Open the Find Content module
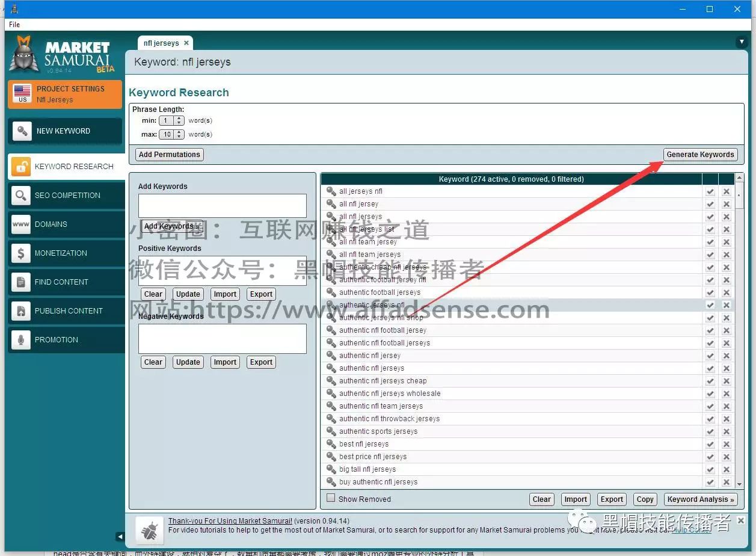This screenshot has height=556, width=756. (66, 282)
